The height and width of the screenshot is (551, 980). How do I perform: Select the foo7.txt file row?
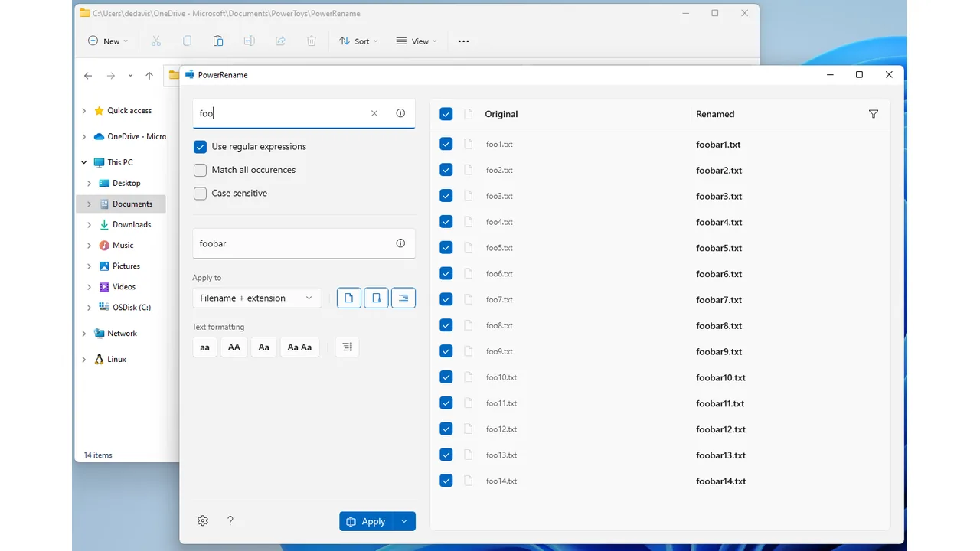(x=660, y=299)
